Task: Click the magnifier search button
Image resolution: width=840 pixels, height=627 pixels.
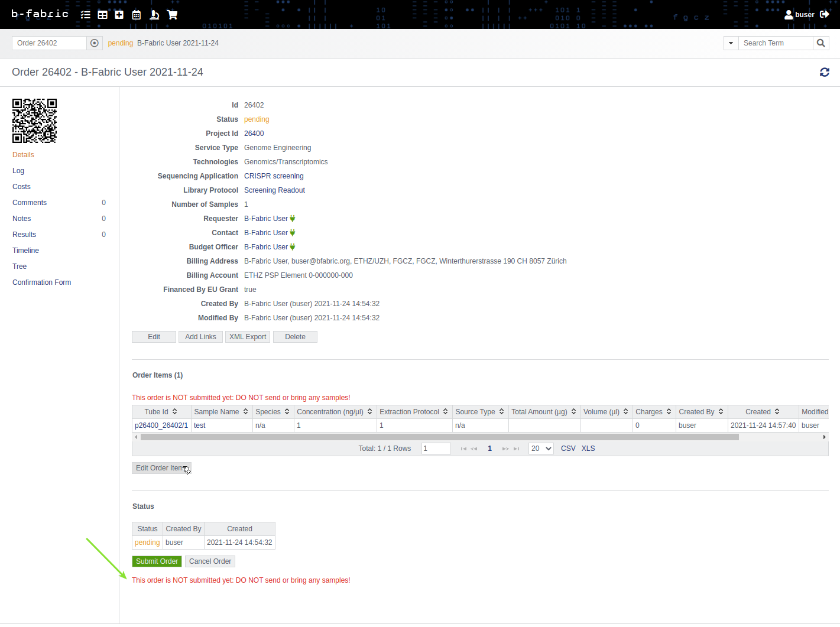Action: click(820, 43)
